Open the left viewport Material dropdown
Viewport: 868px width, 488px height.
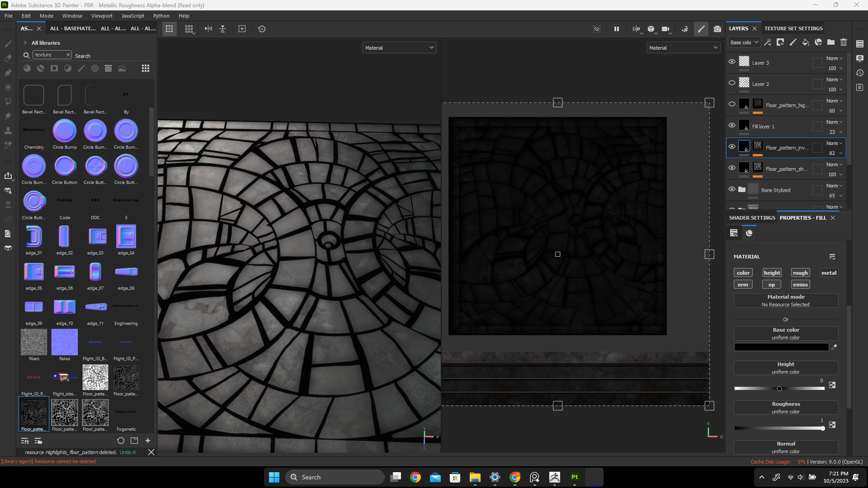click(399, 47)
